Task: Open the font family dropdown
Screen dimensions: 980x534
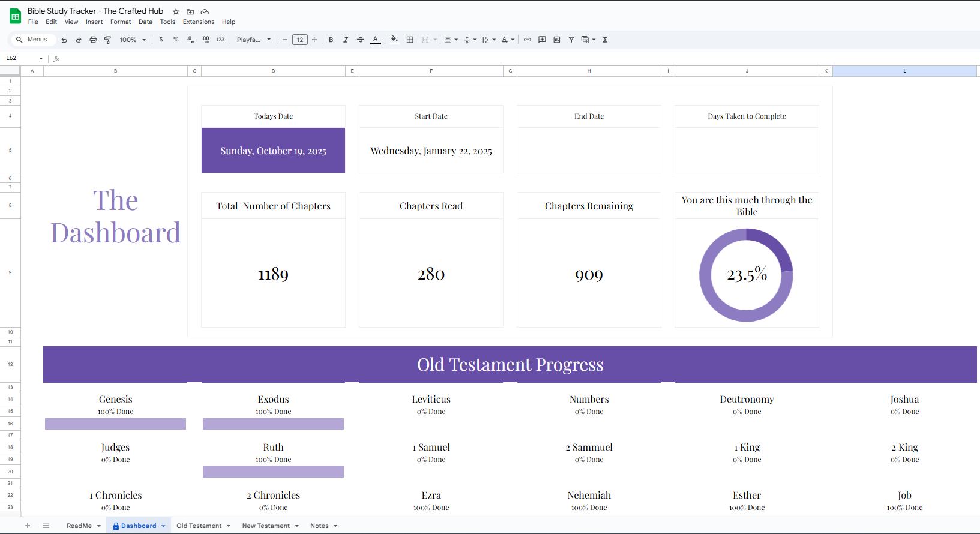Action: tap(254, 40)
